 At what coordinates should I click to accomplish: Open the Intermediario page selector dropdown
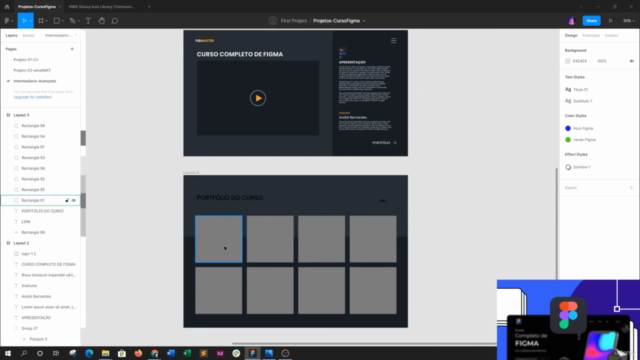click(x=61, y=36)
